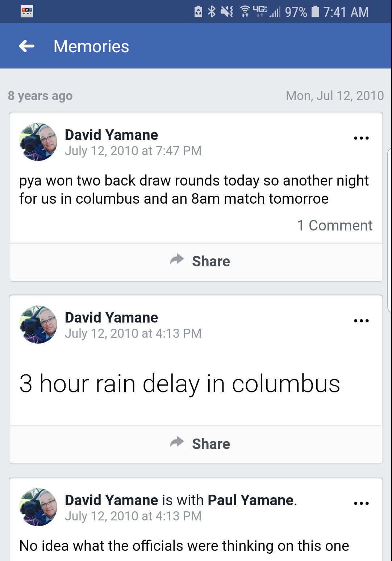
Task: Open options menu for Paul Yamane post
Action: click(x=361, y=503)
